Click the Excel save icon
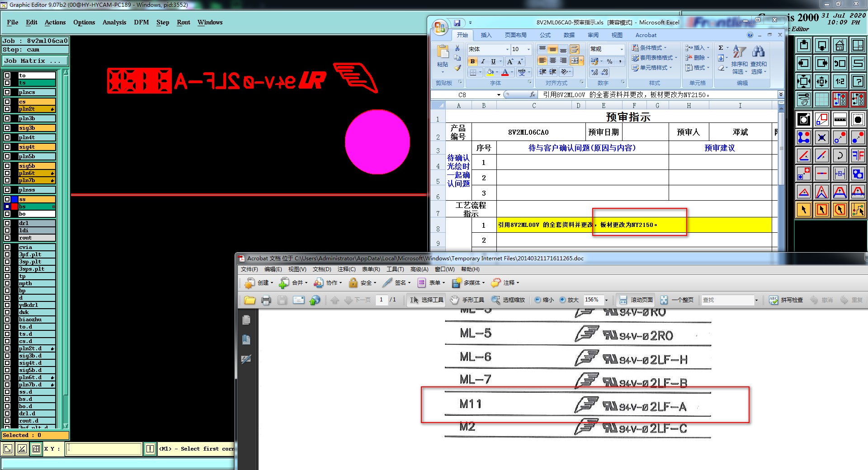Screen dimensions: 868x470 tap(457, 23)
